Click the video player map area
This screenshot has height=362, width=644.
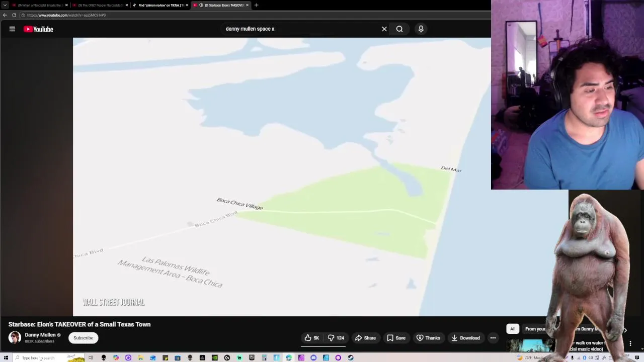pyautogui.click(x=282, y=177)
